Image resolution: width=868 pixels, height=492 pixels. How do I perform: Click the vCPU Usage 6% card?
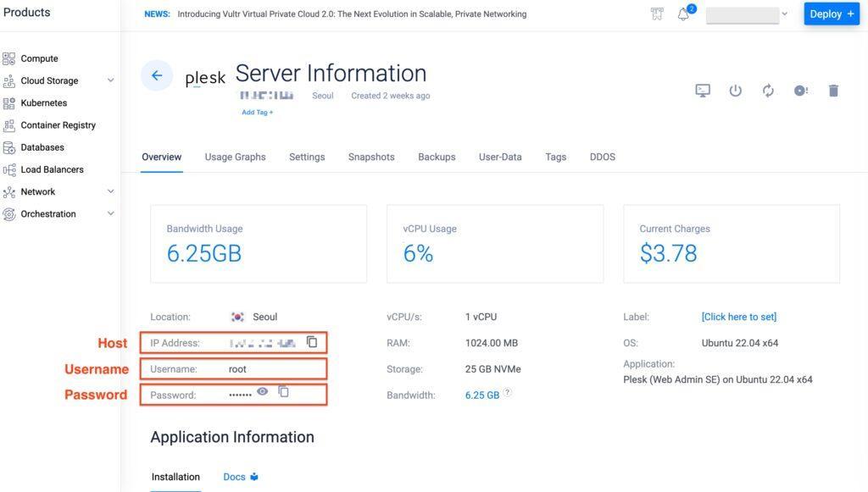(x=495, y=244)
